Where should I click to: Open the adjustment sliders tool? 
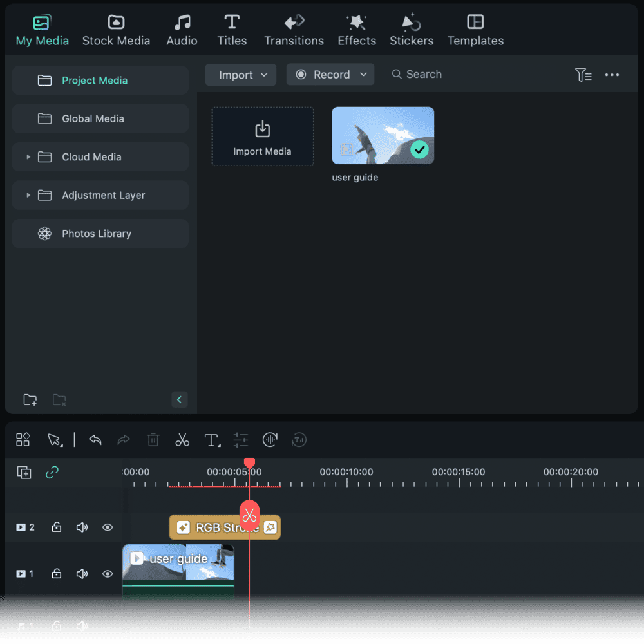241,440
